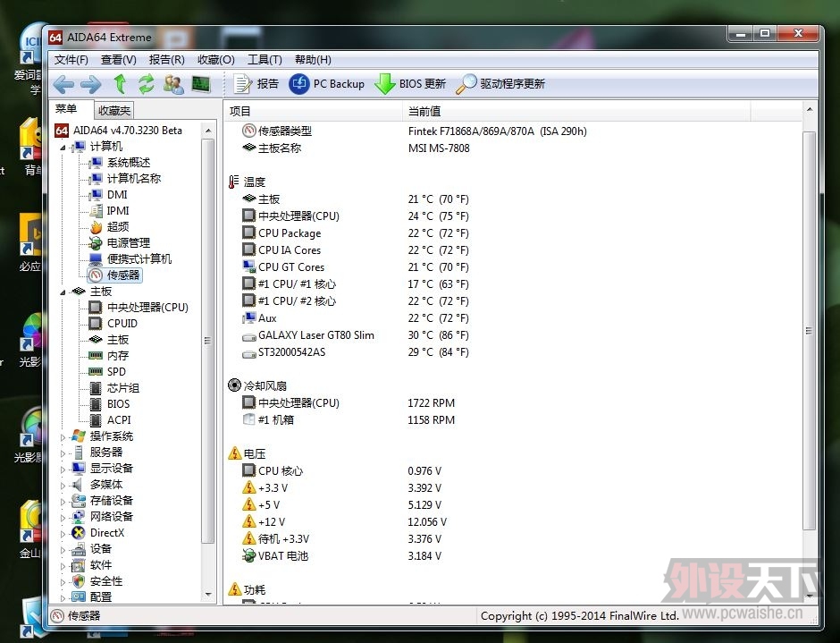The image size is (840, 643).
Task: Expand the DirectX tree node
Action: click(x=63, y=534)
